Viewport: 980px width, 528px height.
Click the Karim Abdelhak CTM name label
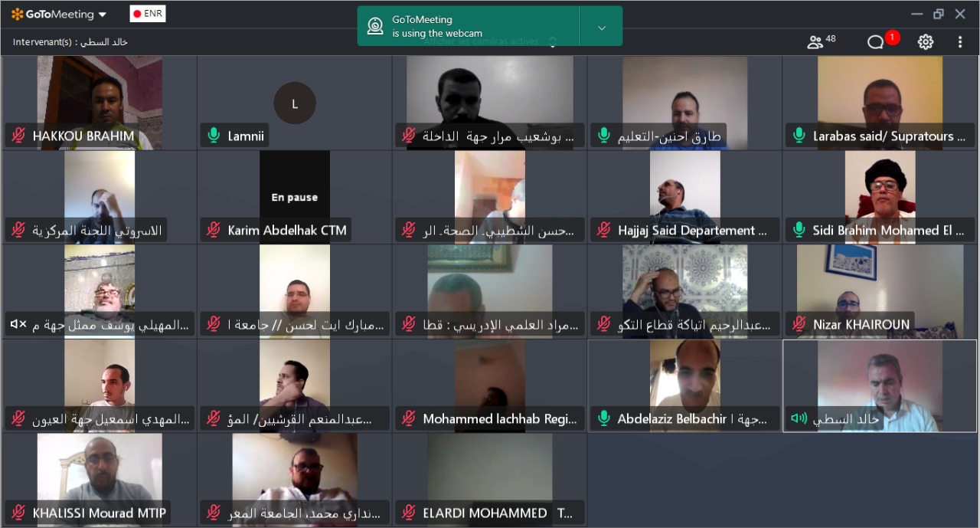coord(287,231)
